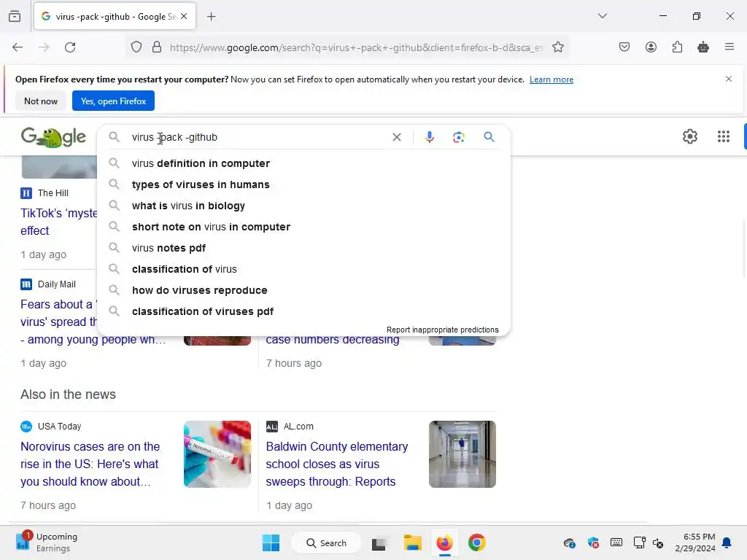Open Norovirus cases USA Today article

click(90, 464)
